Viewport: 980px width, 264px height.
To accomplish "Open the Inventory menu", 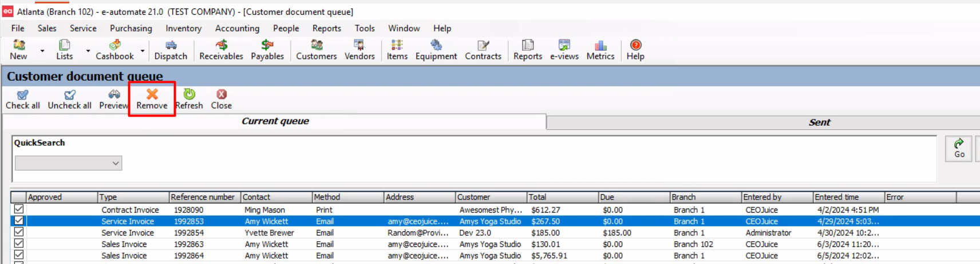I will 184,28.
